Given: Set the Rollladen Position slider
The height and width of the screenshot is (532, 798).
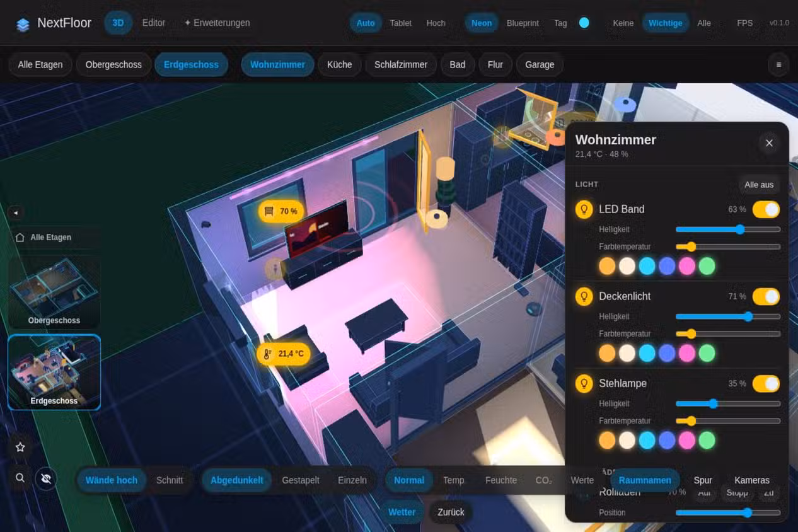Looking at the screenshot, I should click(x=728, y=513).
